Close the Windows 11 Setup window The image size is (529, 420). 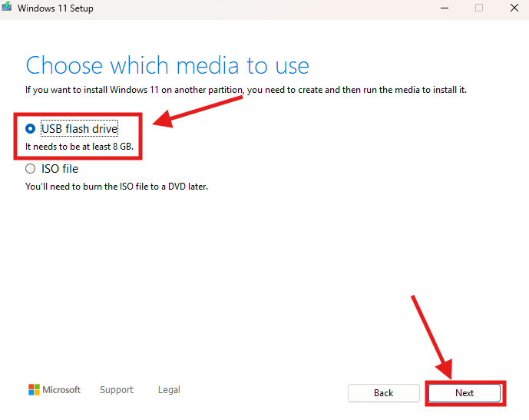514,8
